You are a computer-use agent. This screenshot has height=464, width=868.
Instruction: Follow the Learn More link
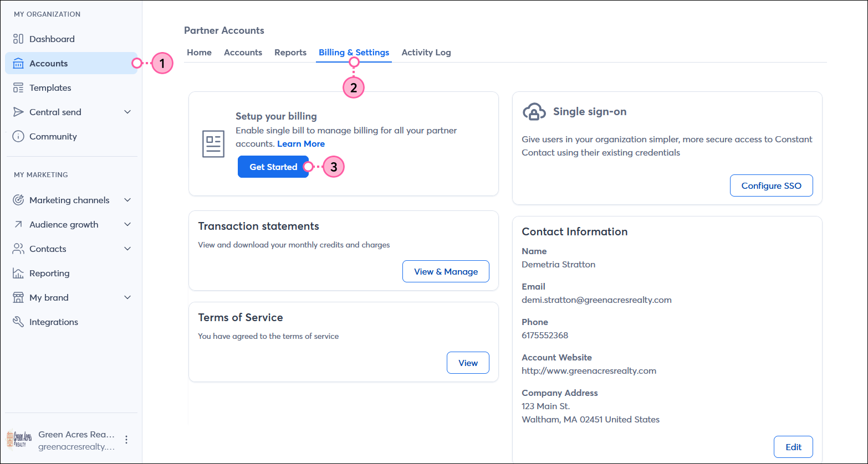[301, 143]
